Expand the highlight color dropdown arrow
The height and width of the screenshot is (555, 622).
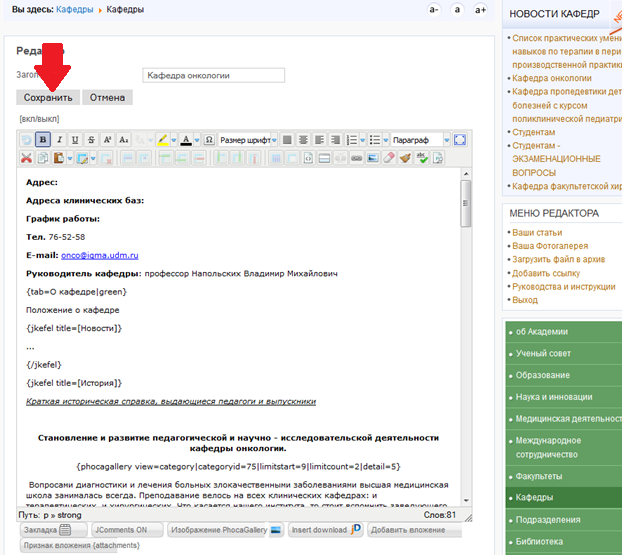pyautogui.click(x=174, y=140)
